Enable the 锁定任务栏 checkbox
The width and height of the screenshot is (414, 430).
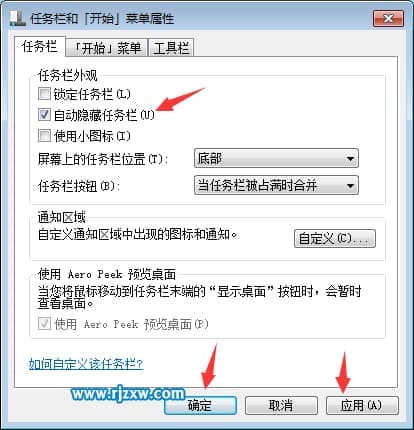44,94
